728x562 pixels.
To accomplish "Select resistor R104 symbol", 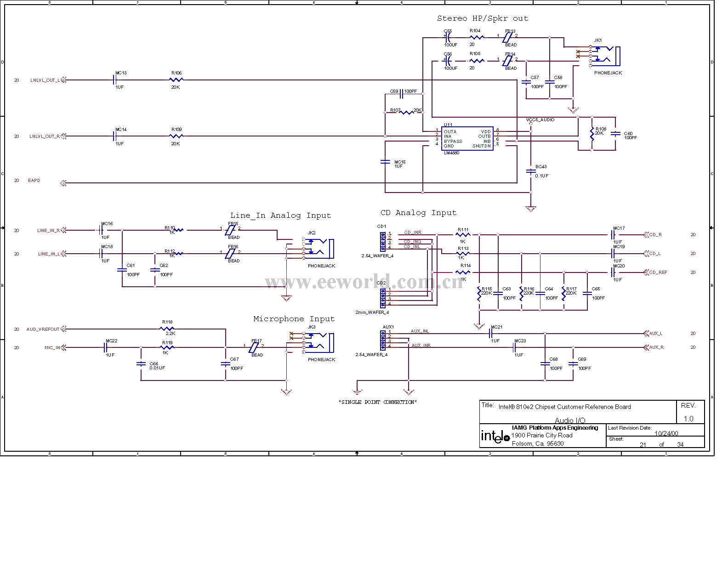I will pyautogui.click(x=477, y=37).
